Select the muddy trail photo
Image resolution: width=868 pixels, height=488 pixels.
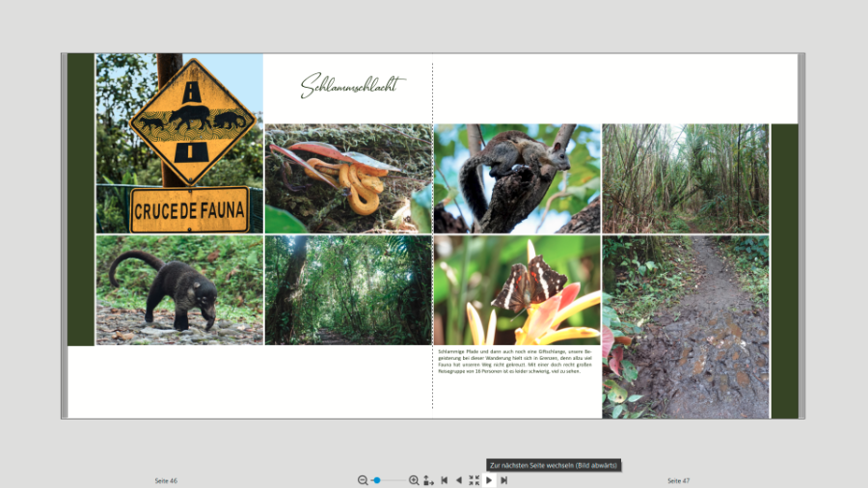[686, 327]
